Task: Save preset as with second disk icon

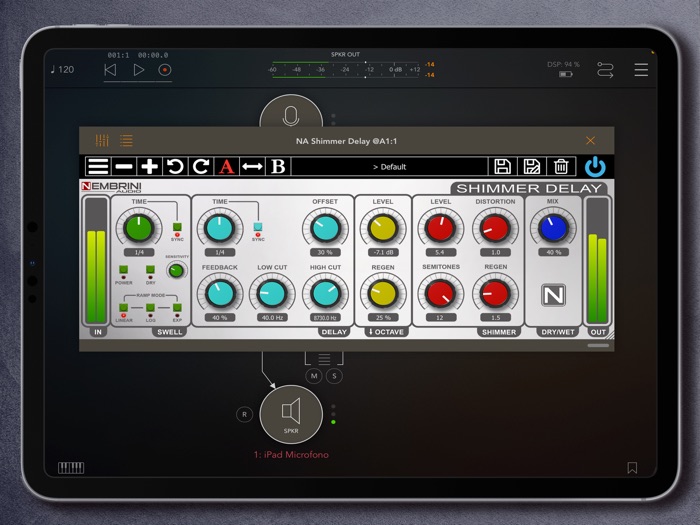Action: [532, 167]
